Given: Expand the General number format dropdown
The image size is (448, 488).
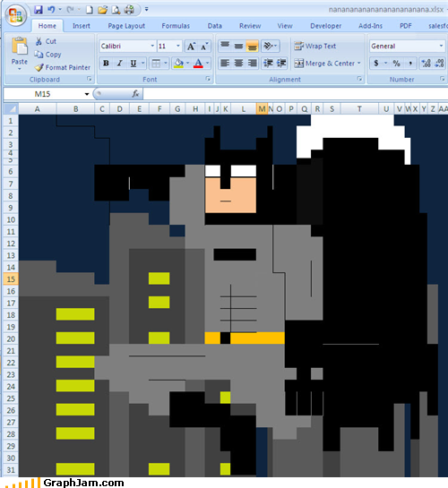Looking at the screenshot, I should coord(441,46).
